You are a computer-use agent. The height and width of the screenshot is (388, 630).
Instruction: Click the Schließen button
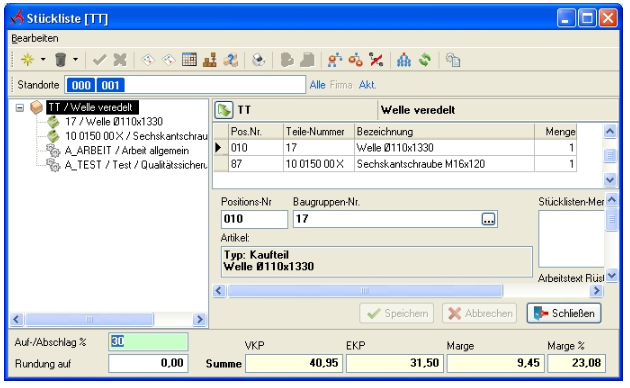(564, 313)
